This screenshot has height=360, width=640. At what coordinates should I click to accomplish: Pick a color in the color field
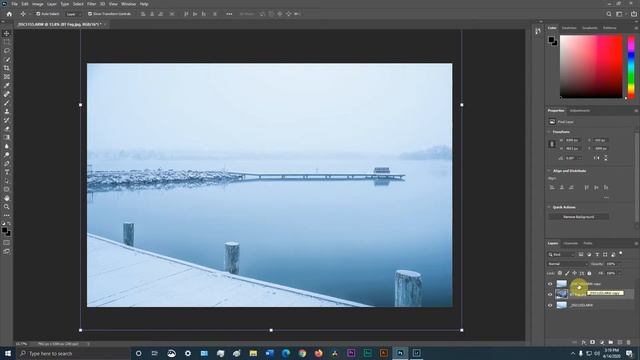pos(591,67)
